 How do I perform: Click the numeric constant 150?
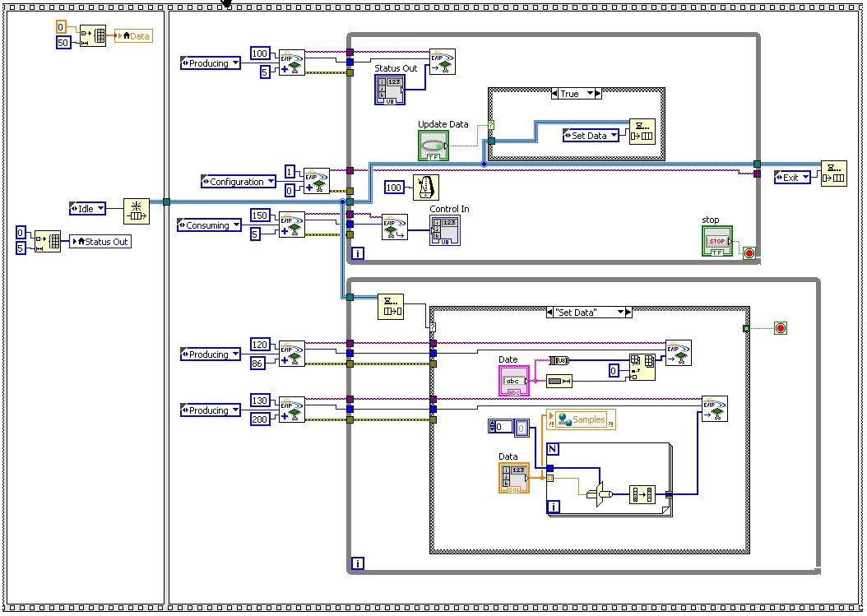[259, 215]
